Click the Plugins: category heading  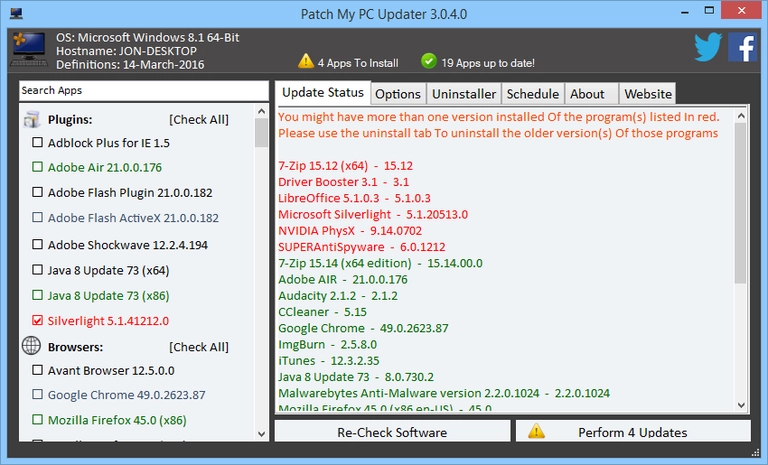point(70,120)
